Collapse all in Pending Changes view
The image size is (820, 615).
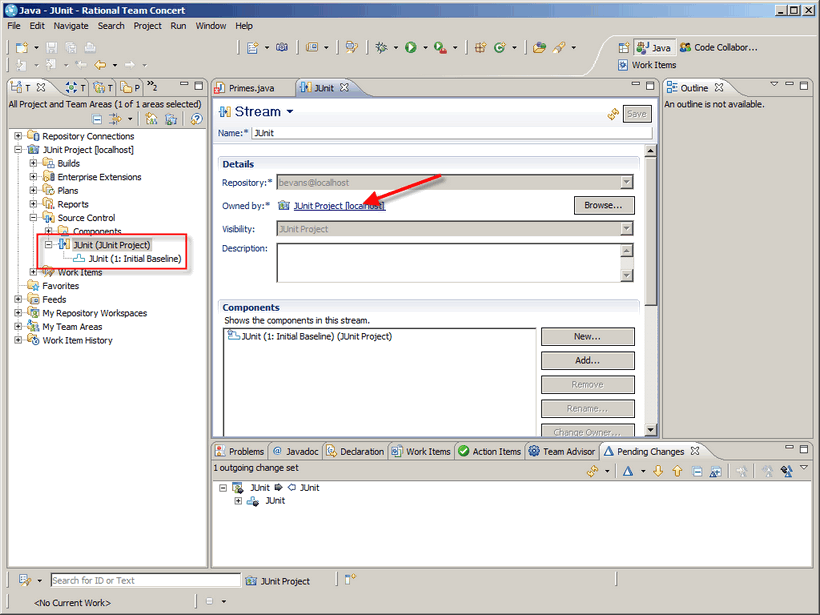[x=697, y=471]
